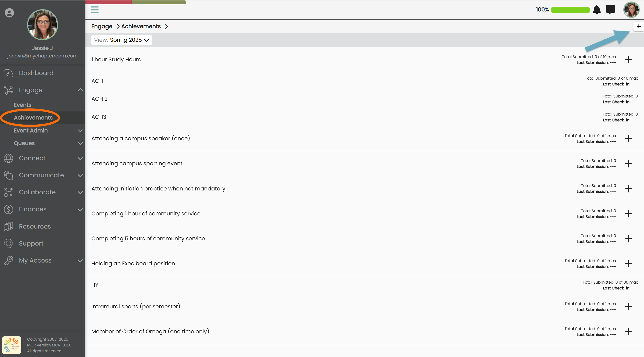Expand the My Access menu chevron
The image size is (644, 357).
[80, 261]
